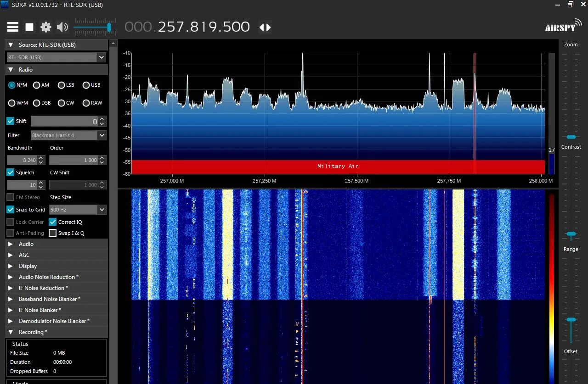Expand the Audio Noise Reduction section
Screen dimensions: 588x384
click(49, 277)
